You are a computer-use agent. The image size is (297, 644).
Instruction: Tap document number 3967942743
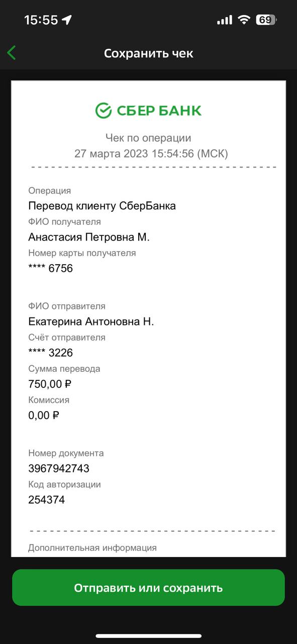[x=59, y=468]
